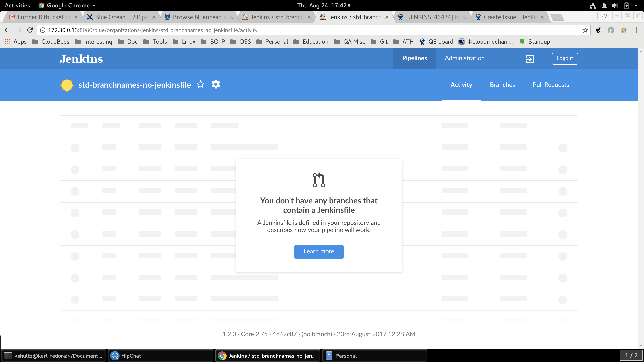Viewport: 644px width, 362px height.
Task: Favorite the std-branchnames-no-jenkinsfile pipeline star
Action: [x=200, y=84]
